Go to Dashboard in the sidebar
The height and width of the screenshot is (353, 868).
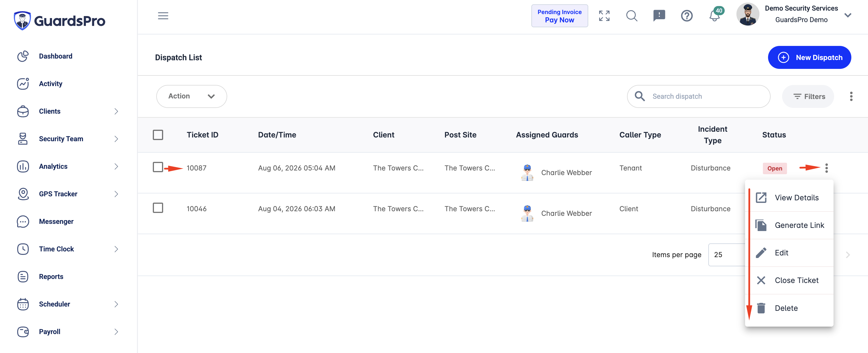coord(56,56)
